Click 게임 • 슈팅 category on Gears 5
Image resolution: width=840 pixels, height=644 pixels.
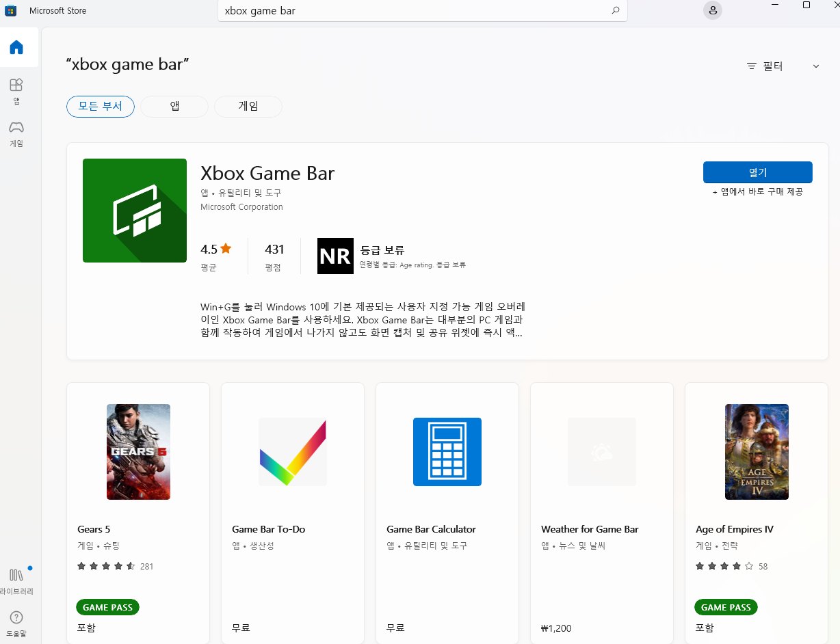pyautogui.click(x=99, y=546)
